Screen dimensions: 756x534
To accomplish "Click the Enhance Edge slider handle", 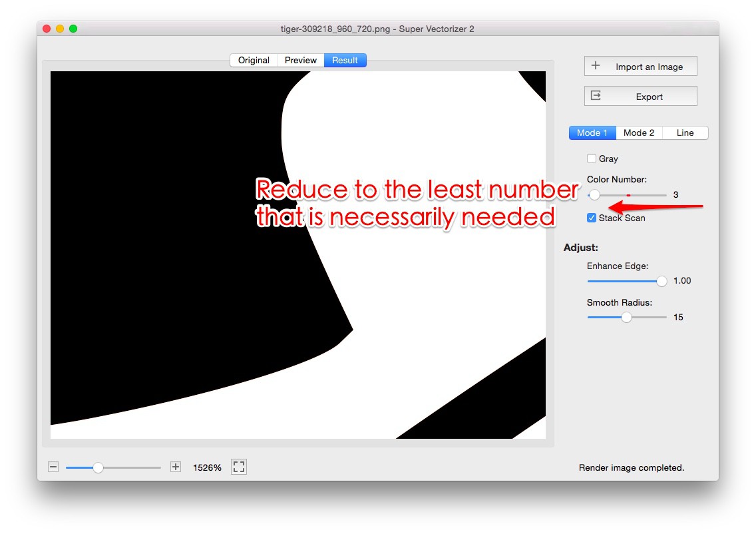I will [661, 281].
